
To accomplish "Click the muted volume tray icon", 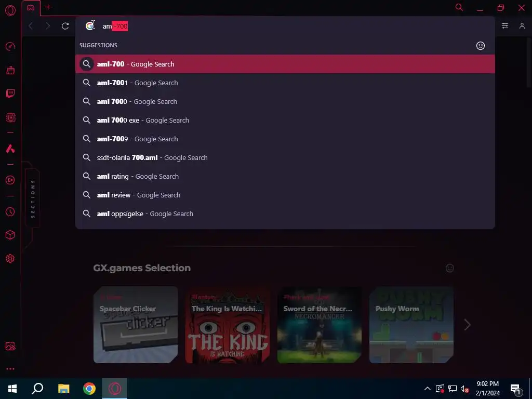I will click(464, 389).
